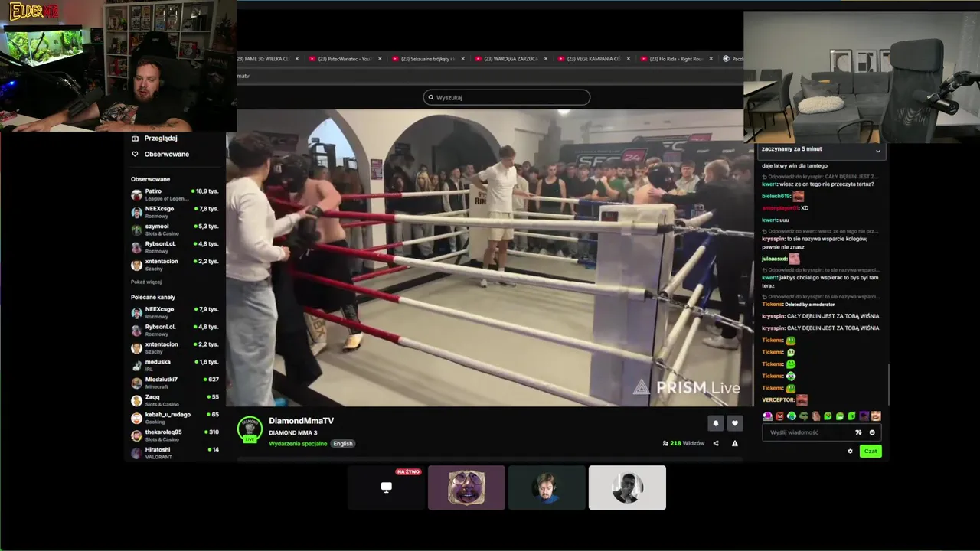The width and height of the screenshot is (980, 551).
Task: Open the emoji picker in message box
Action: point(872,432)
